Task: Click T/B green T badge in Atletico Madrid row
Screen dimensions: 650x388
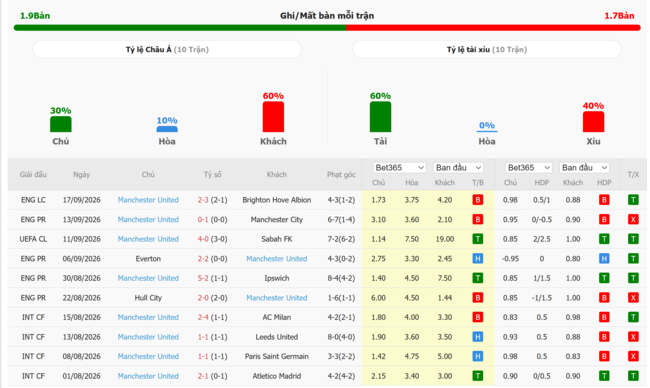Action: (x=478, y=376)
